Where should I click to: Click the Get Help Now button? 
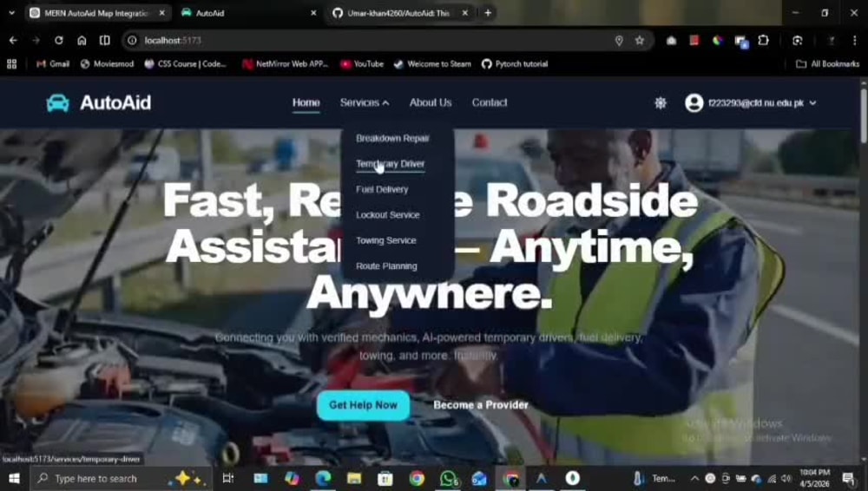pyautogui.click(x=363, y=405)
